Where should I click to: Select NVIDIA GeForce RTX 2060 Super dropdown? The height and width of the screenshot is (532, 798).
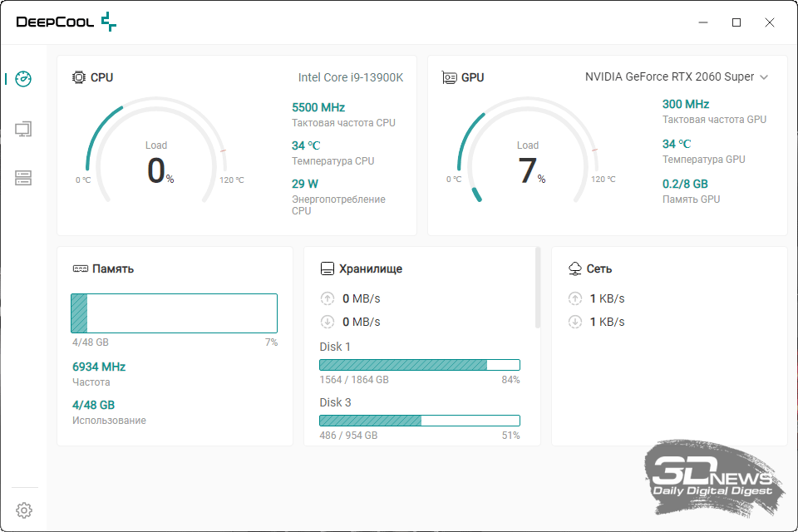click(669, 77)
